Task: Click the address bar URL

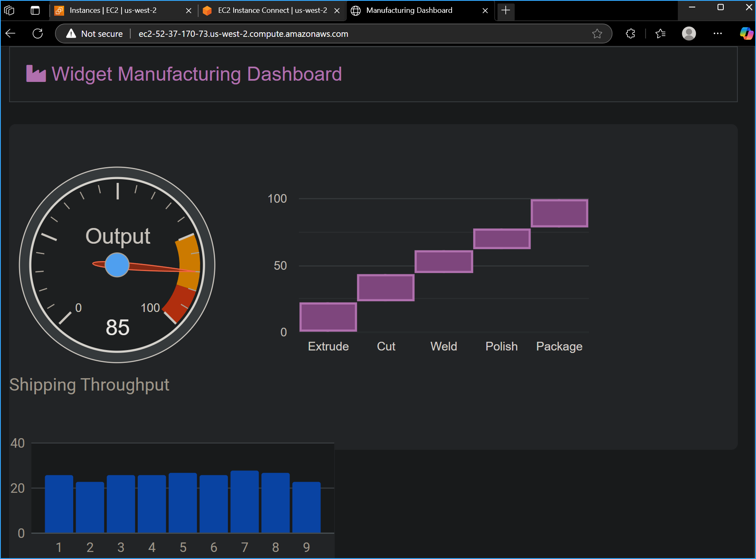Action: pyautogui.click(x=243, y=34)
